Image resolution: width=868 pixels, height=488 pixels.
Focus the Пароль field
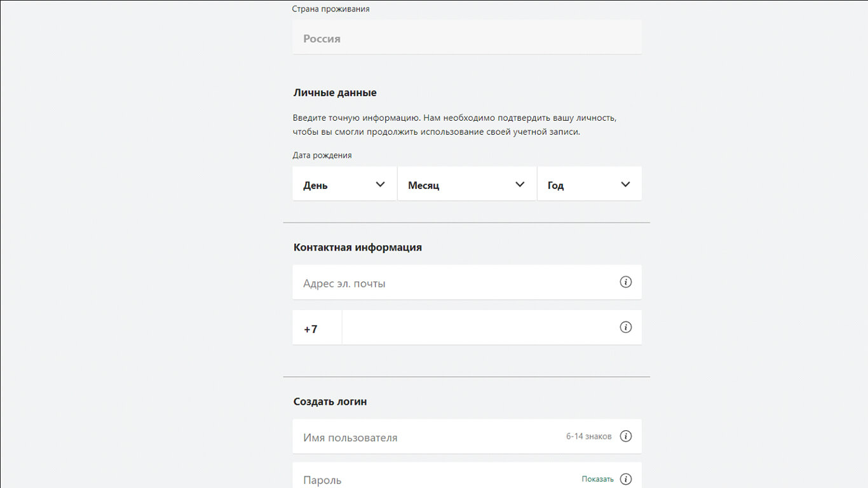[467, 475]
